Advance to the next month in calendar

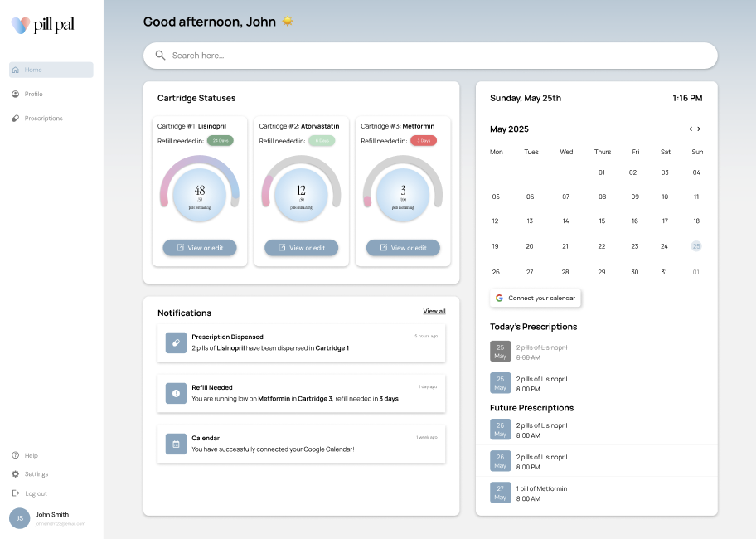click(x=699, y=129)
